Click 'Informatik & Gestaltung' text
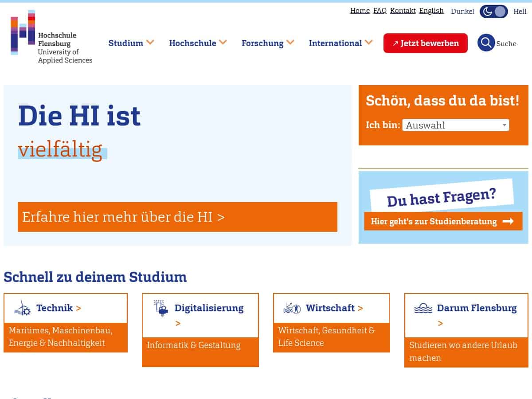The width and height of the screenshot is (532, 399). 194,345
